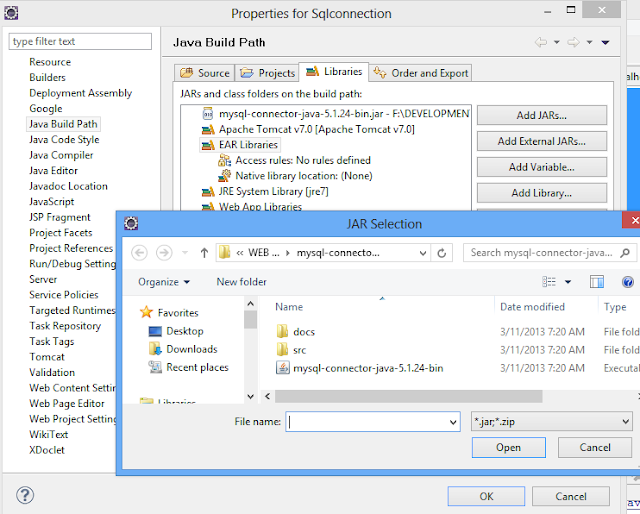Click Back arrow in JAR Selection dialog
Image resolution: width=640 pixels, height=514 pixels.
point(139,253)
